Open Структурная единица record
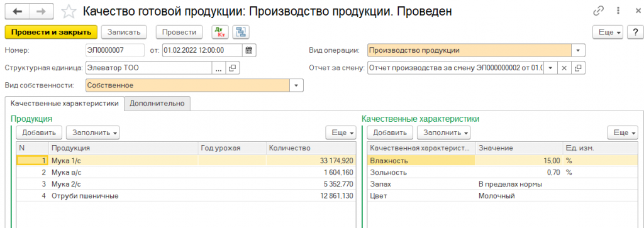Screen dimensions: 644x228 [x=233, y=68]
